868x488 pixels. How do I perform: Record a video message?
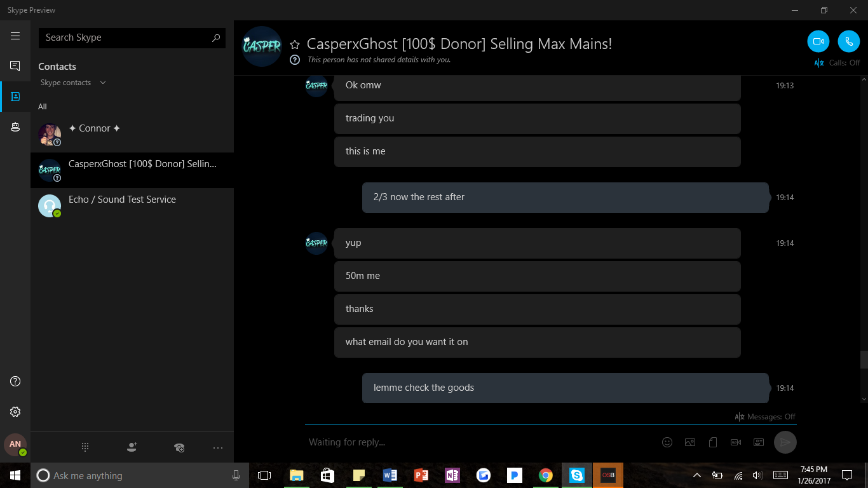[x=736, y=442]
